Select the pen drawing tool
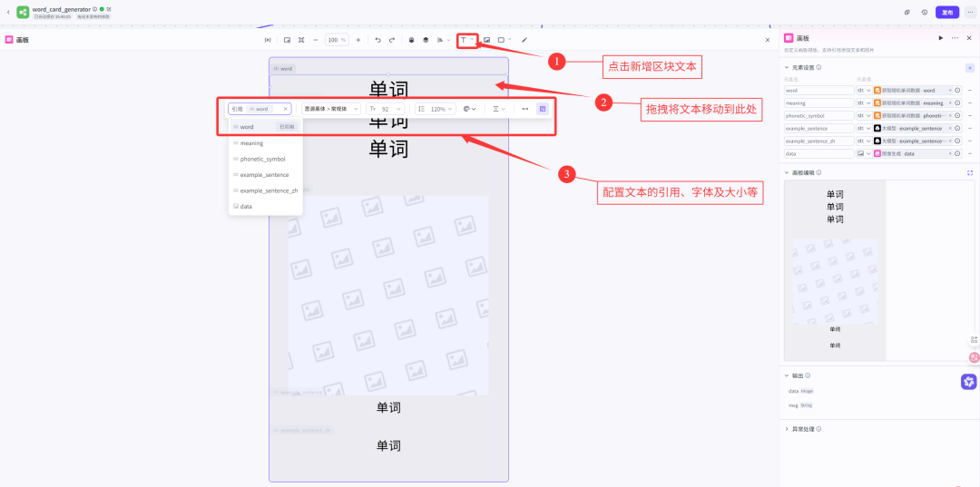The image size is (980, 487). pyautogui.click(x=524, y=40)
